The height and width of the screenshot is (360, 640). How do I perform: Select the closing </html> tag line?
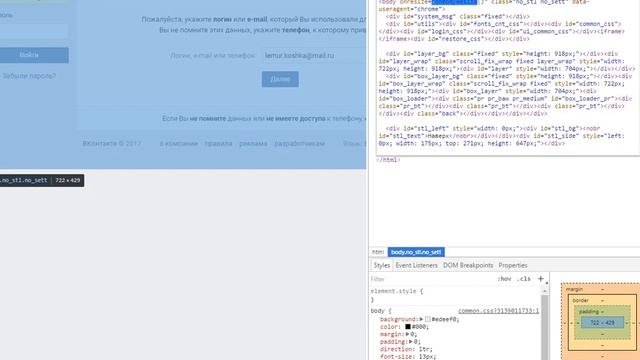click(x=388, y=160)
